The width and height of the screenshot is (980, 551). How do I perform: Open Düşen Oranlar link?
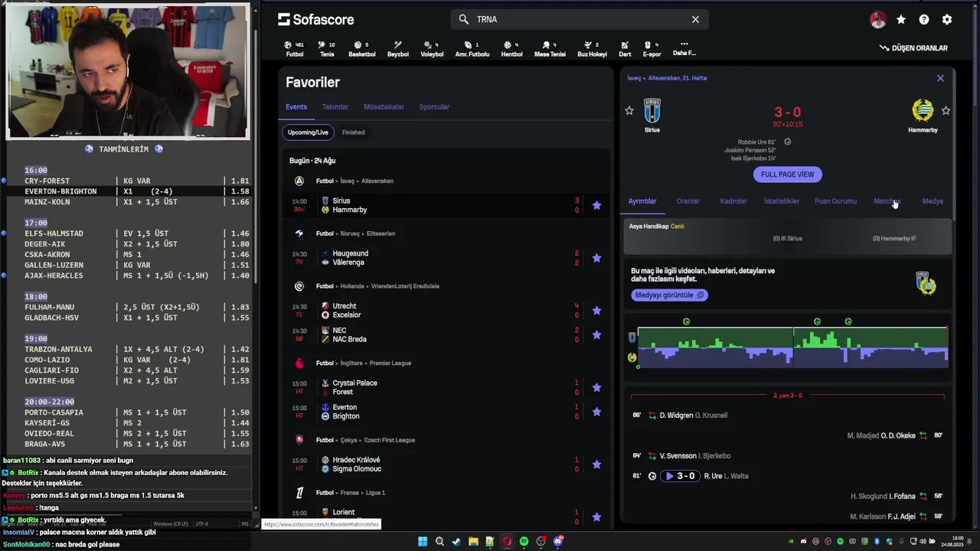913,48
